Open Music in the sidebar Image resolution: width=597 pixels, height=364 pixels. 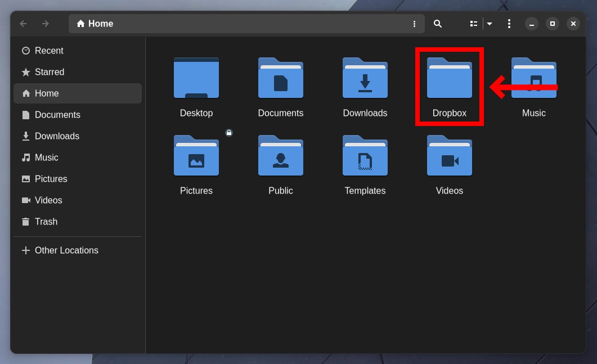tap(78, 158)
